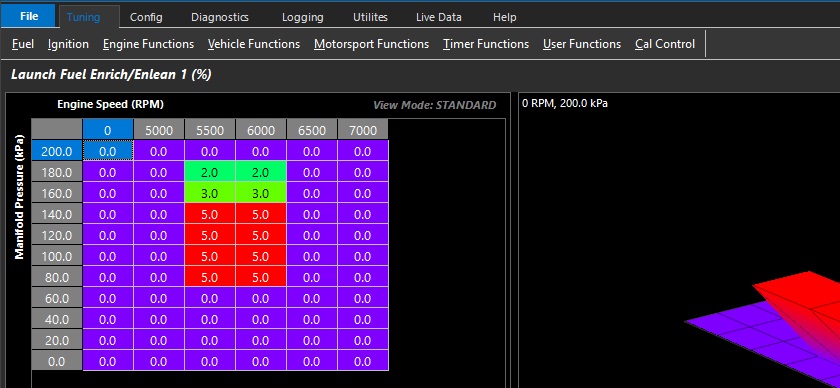The width and height of the screenshot is (840, 388).
Task: Open the Ignition submenu
Action: click(68, 44)
